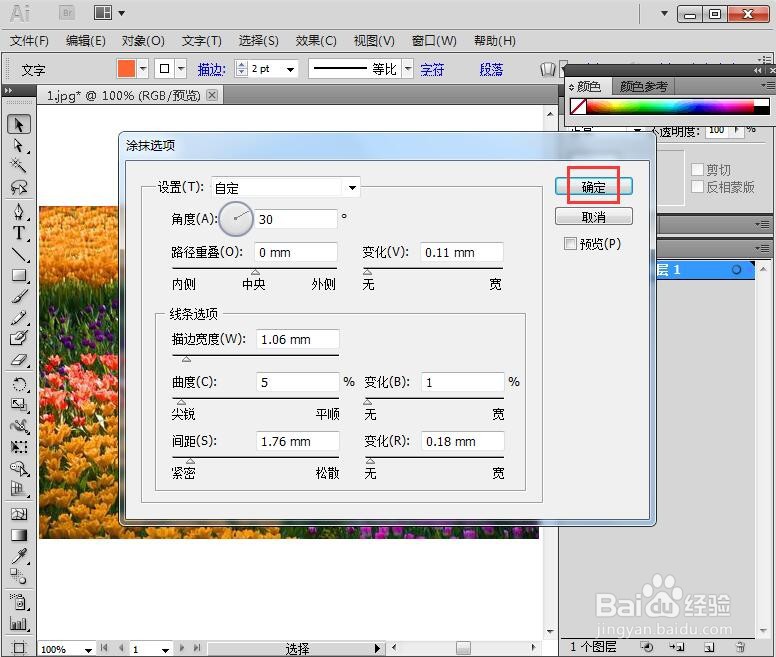Open the stroke color dropdown arrow
The width and height of the screenshot is (776, 657).
[181, 69]
